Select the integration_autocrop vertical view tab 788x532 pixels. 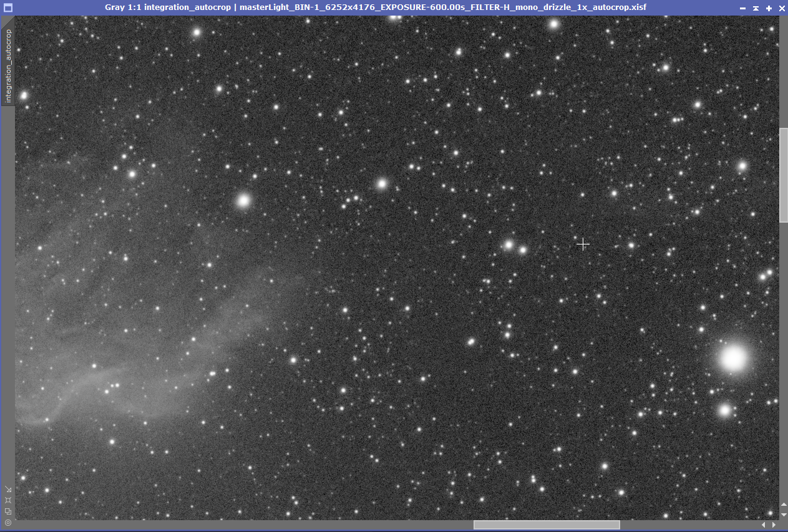click(x=8, y=65)
